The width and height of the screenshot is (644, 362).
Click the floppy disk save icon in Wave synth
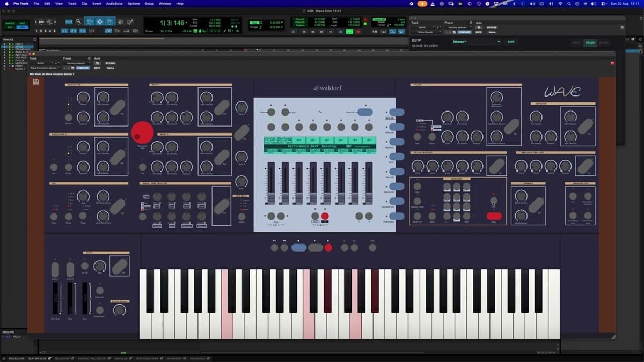coord(36,82)
